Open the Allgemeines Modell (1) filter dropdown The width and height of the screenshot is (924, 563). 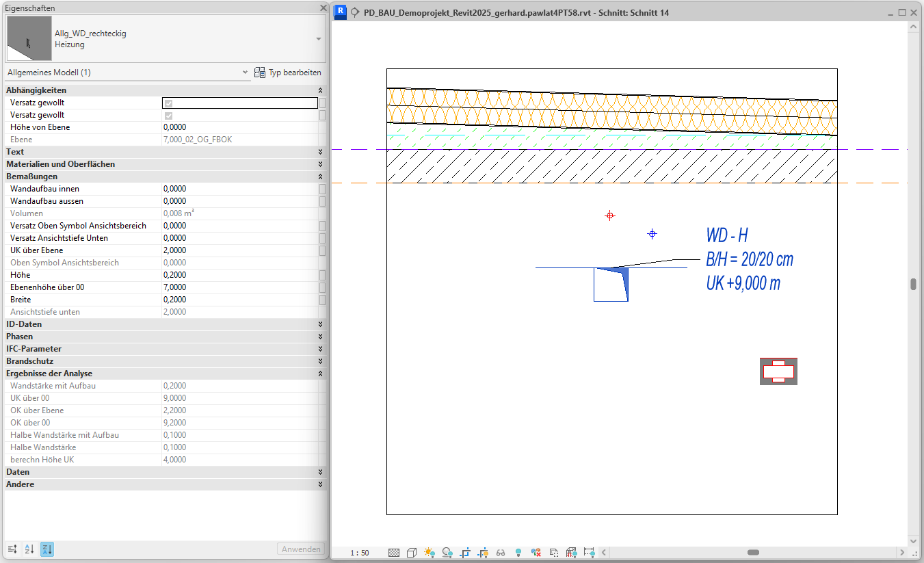click(x=246, y=73)
